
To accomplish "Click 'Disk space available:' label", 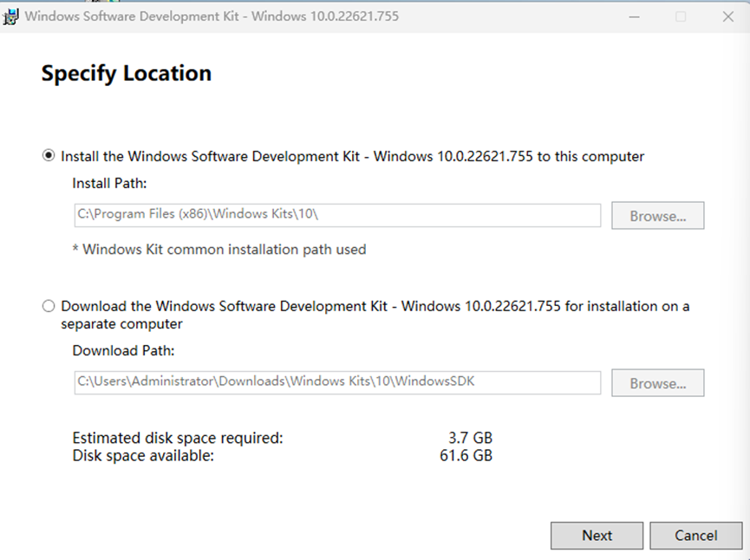I will [143, 455].
